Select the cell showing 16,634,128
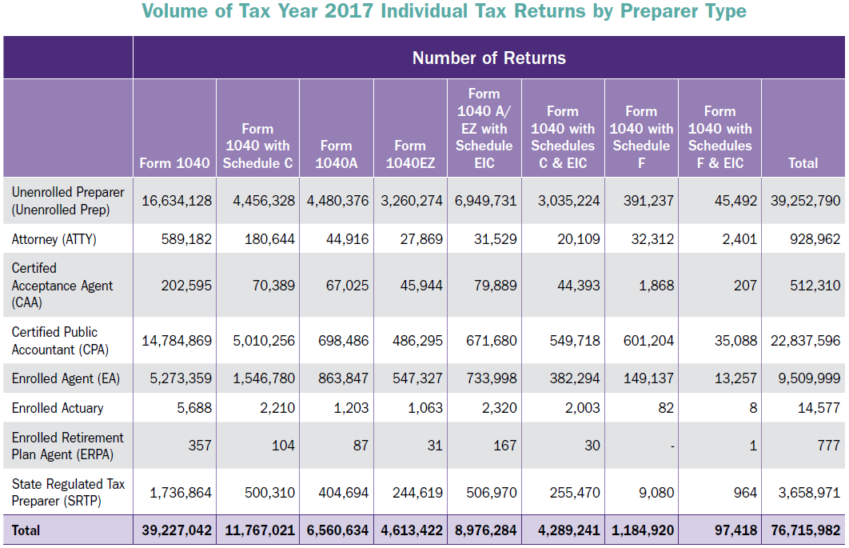This screenshot has width=849, height=548. 176,201
